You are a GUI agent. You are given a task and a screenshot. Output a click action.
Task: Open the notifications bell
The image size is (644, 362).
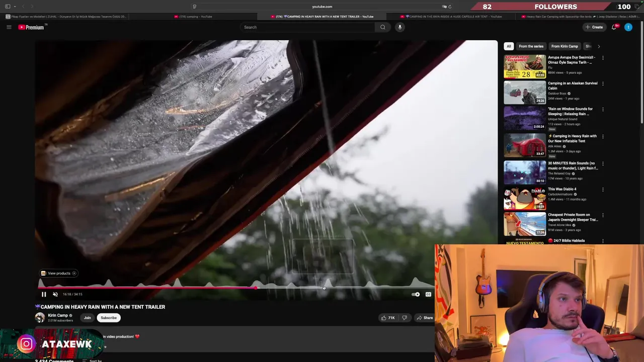(x=614, y=27)
